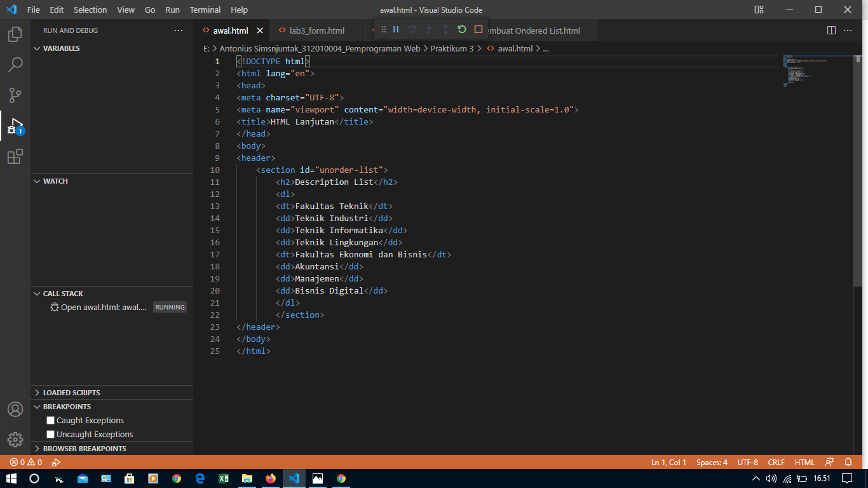Open the Terminal menu
The width and height of the screenshot is (868, 488).
(205, 10)
